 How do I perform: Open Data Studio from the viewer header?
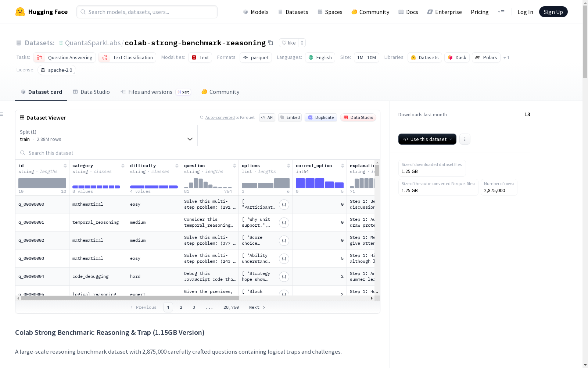coord(358,117)
